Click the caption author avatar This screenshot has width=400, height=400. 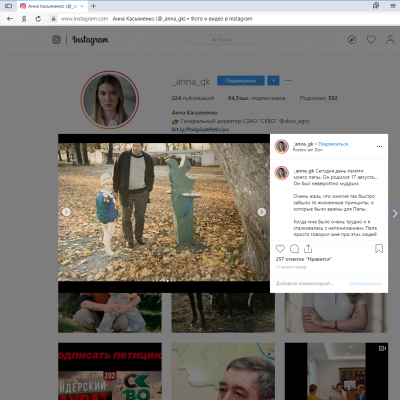[281, 173]
